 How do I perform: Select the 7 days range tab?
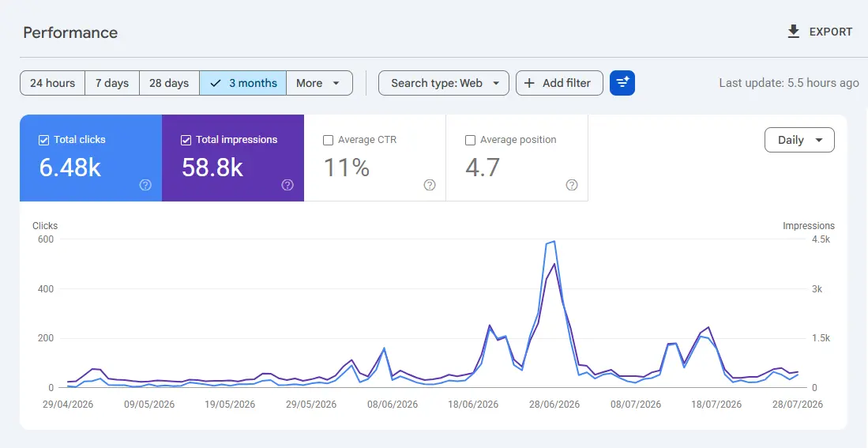[112, 83]
